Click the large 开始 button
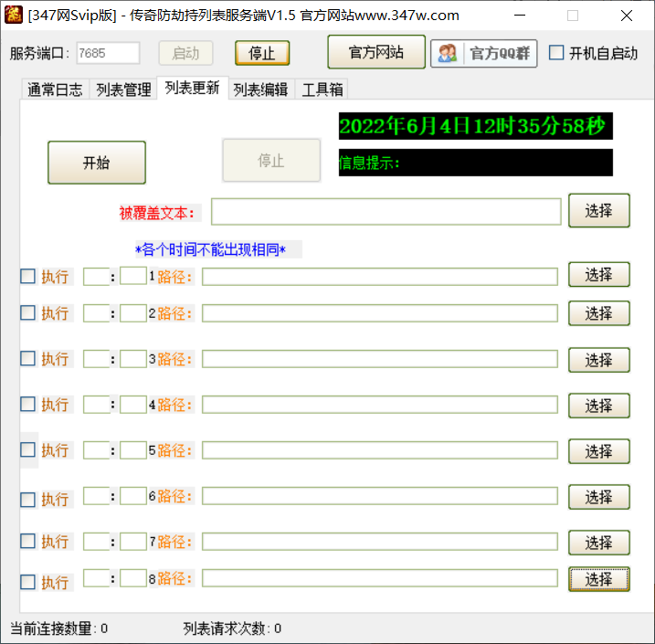The height and width of the screenshot is (644, 655). (97, 163)
